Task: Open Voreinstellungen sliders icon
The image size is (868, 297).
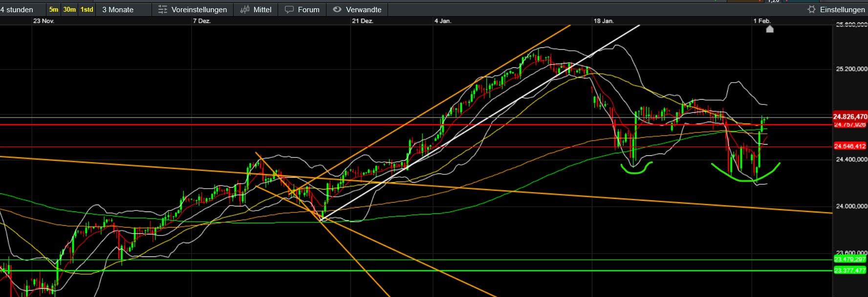Action: [x=163, y=10]
